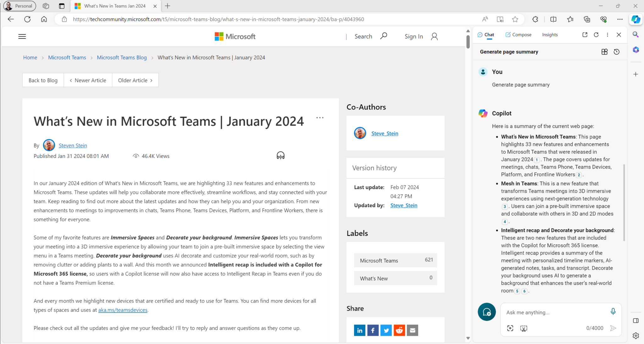
Task: Open Copilot's more options menu
Action: [x=608, y=35]
